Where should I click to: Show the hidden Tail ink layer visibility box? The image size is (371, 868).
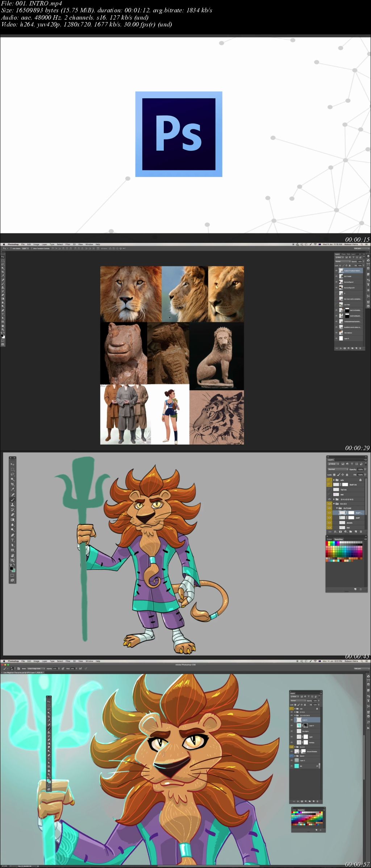(329, 489)
